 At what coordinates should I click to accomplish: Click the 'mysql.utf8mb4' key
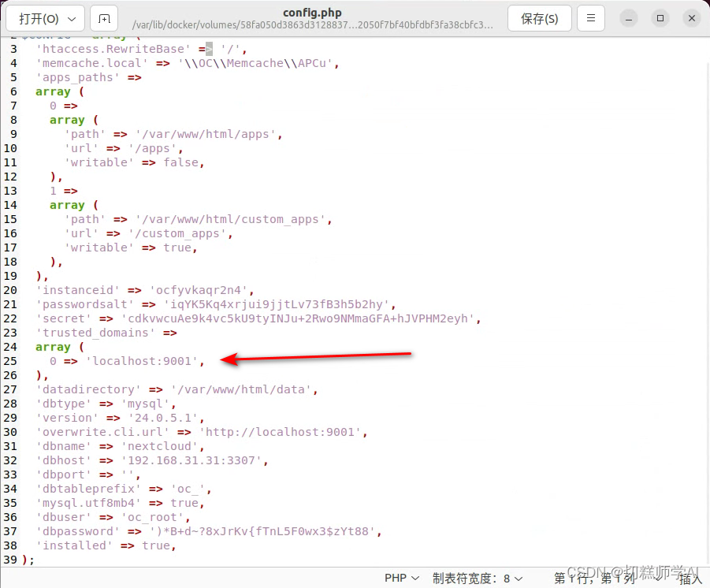[88, 504]
